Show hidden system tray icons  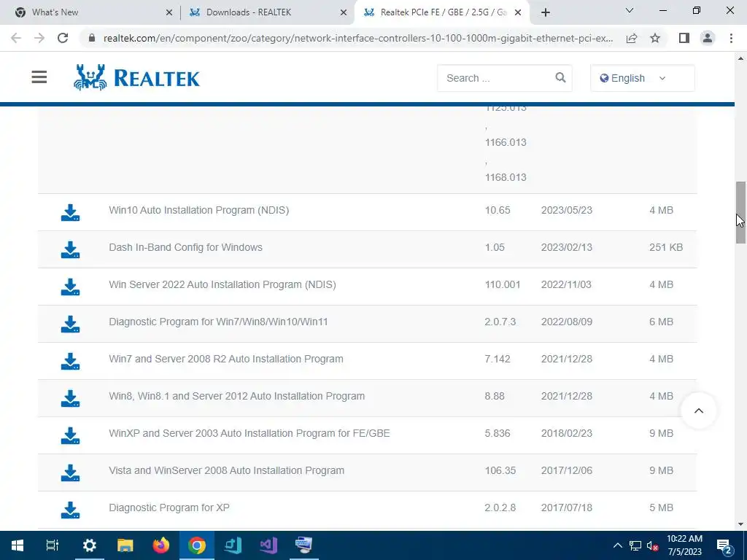tap(617, 545)
